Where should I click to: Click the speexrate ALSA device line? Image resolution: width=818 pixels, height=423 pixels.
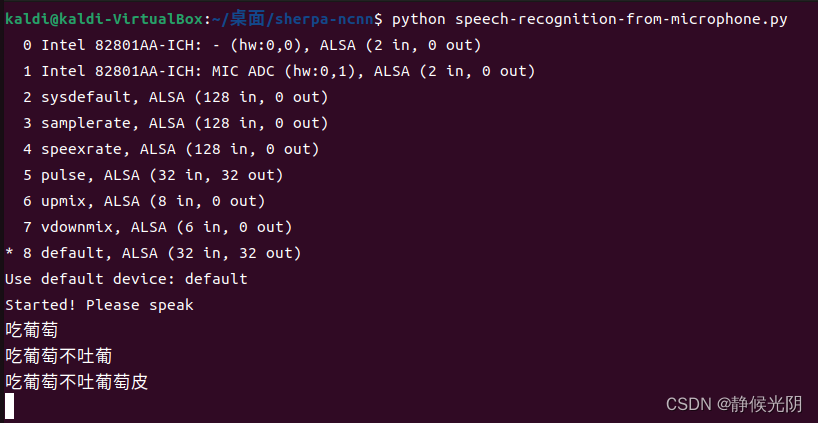click(171, 150)
